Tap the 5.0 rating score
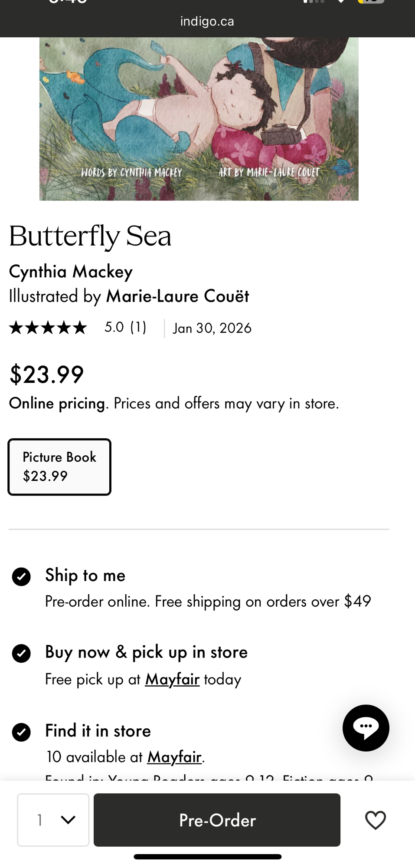The image size is (415, 868). tap(114, 327)
